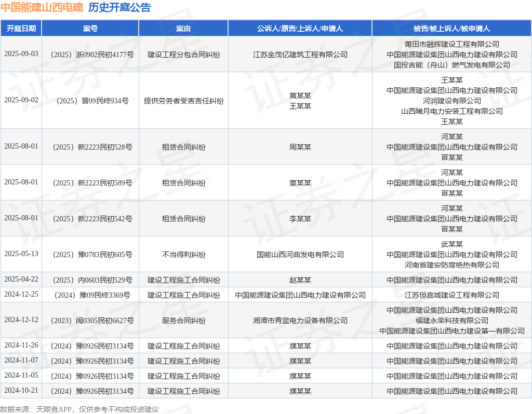Click defendant 福建永荣科技有限公司
Screen dimensions: 532x414
[452, 320]
